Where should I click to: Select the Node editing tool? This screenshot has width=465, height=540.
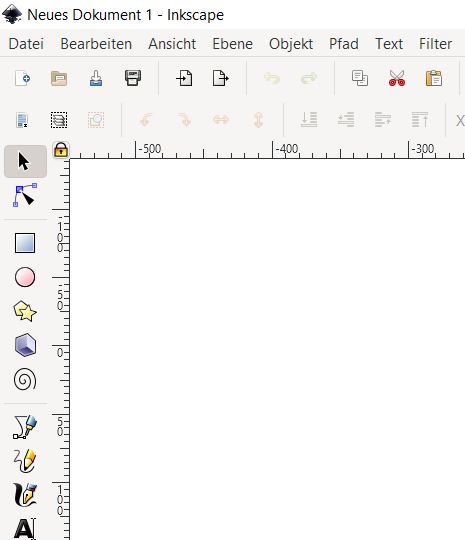pyautogui.click(x=25, y=195)
